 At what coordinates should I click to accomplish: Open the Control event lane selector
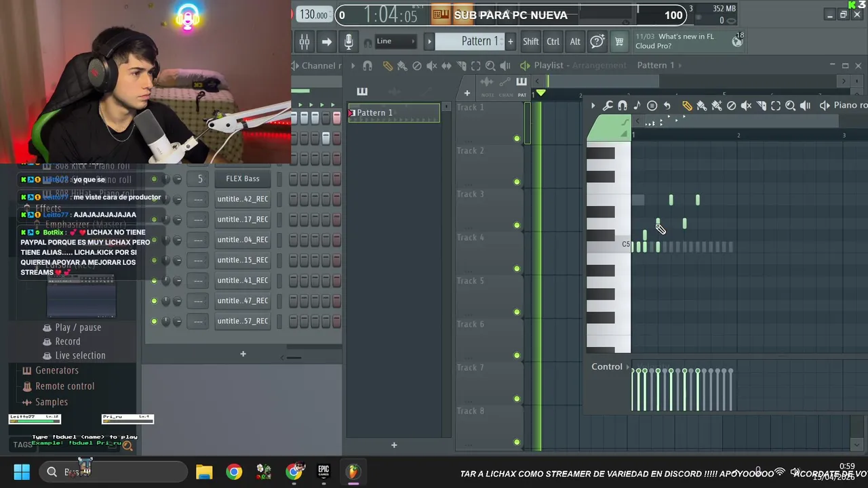(610, 367)
